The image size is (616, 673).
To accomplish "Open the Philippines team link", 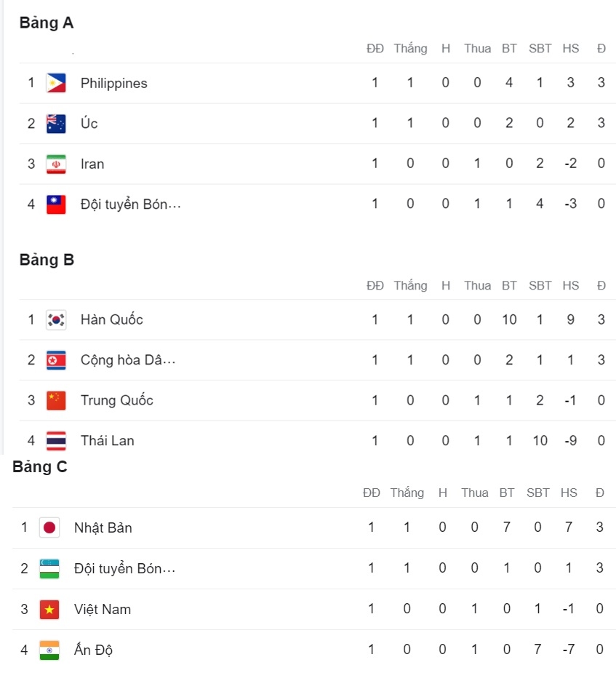I will pyautogui.click(x=113, y=83).
